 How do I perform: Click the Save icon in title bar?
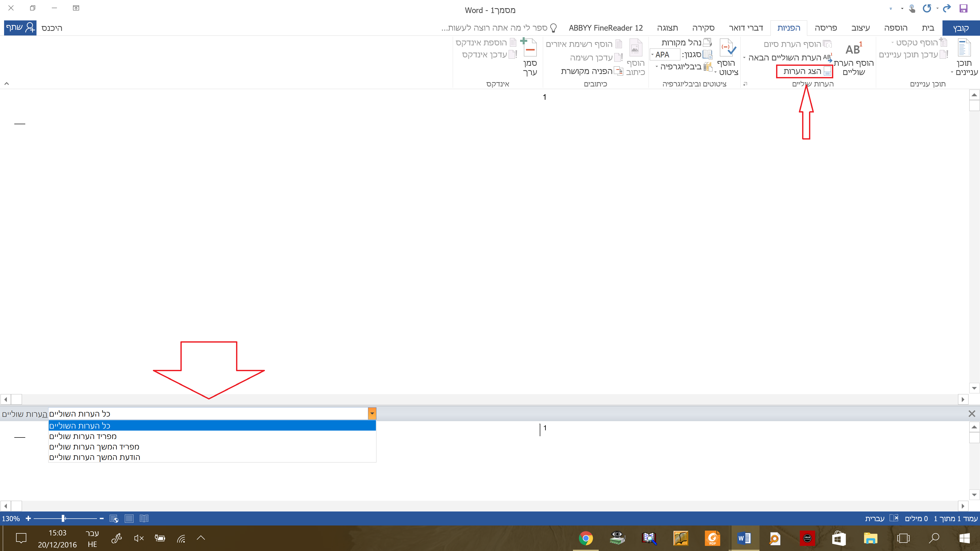click(963, 8)
